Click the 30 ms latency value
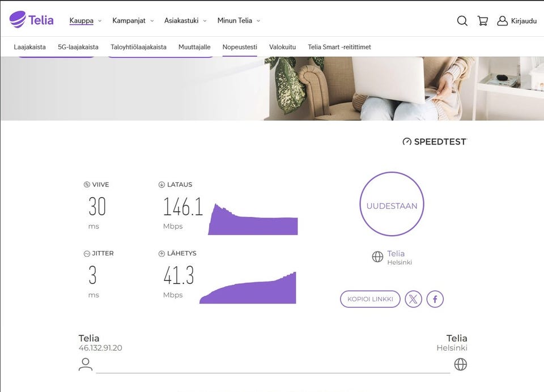The image size is (544, 392). click(97, 207)
